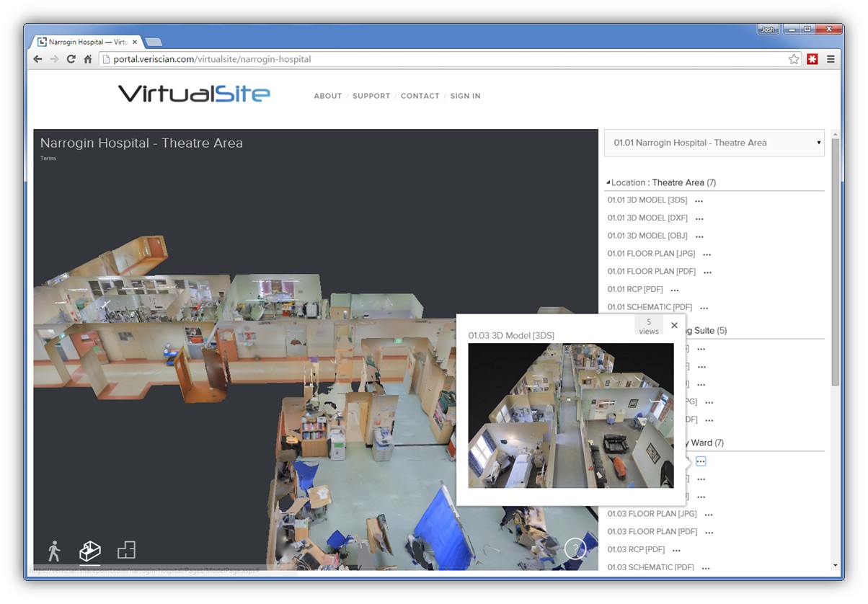Open more options for 01.03 FLOOR PLAN [JPG]
The width and height of the screenshot is (868, 604).
709,515
